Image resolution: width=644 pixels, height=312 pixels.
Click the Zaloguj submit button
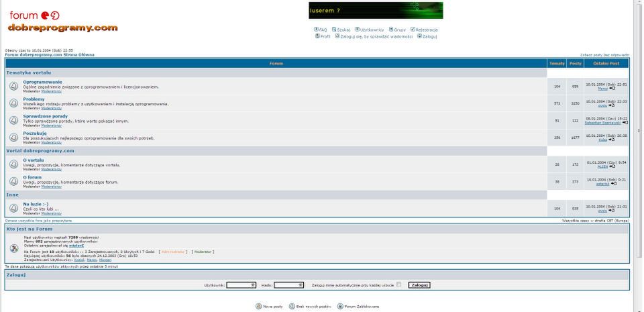[x=419, y=285]
